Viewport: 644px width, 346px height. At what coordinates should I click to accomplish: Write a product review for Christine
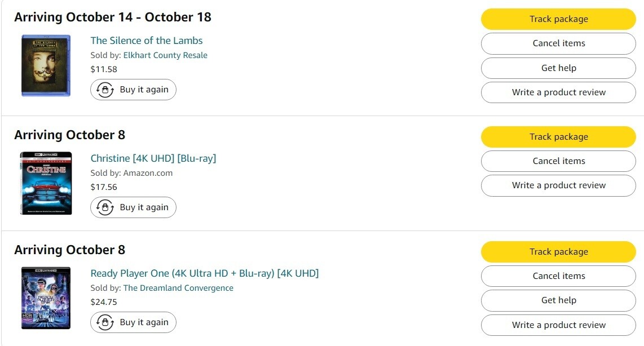[x=558, y=185]
